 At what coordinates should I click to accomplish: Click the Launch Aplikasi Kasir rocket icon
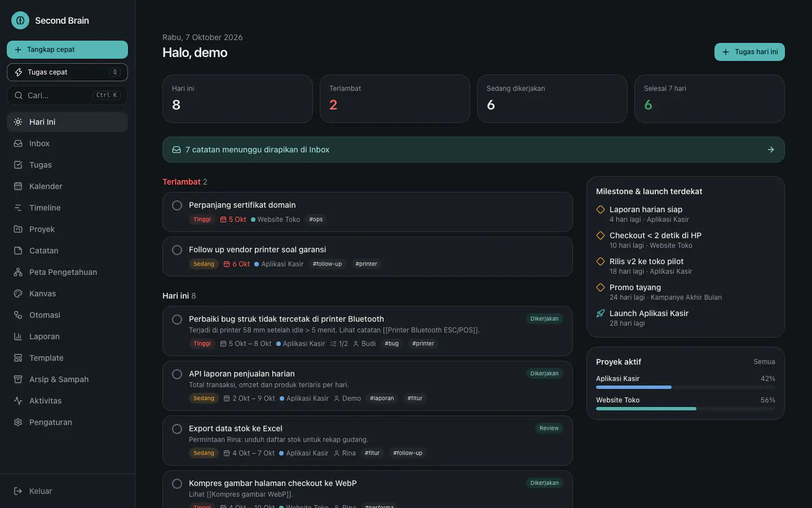[x=601, y=313]
